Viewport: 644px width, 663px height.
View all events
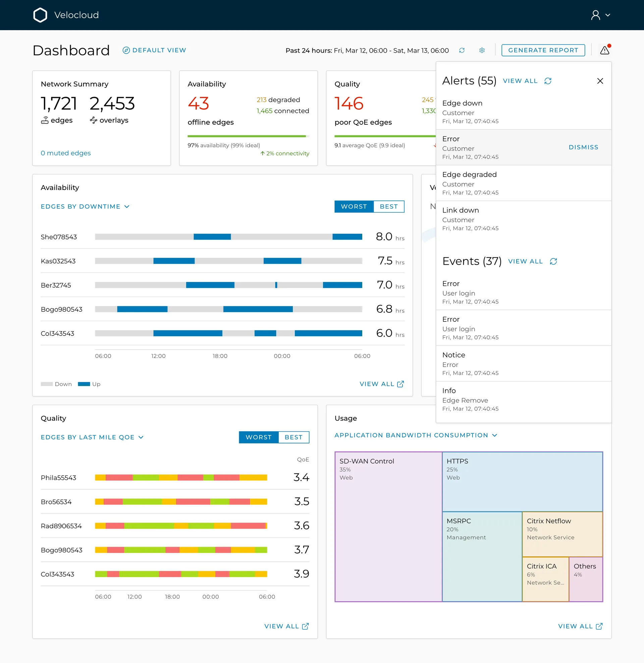tap(525, 261)
